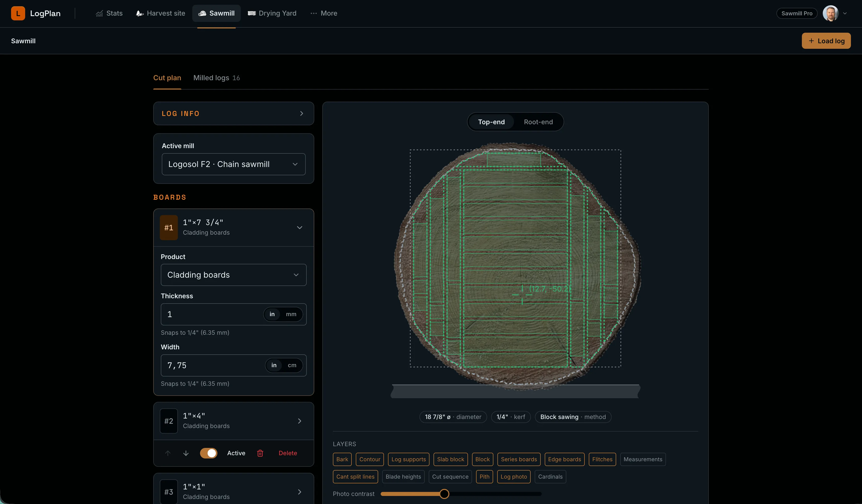Toggle the Cant split lines layer
Image resolution: width=862 pixels, height=504 pixels.
pos(355,477)
